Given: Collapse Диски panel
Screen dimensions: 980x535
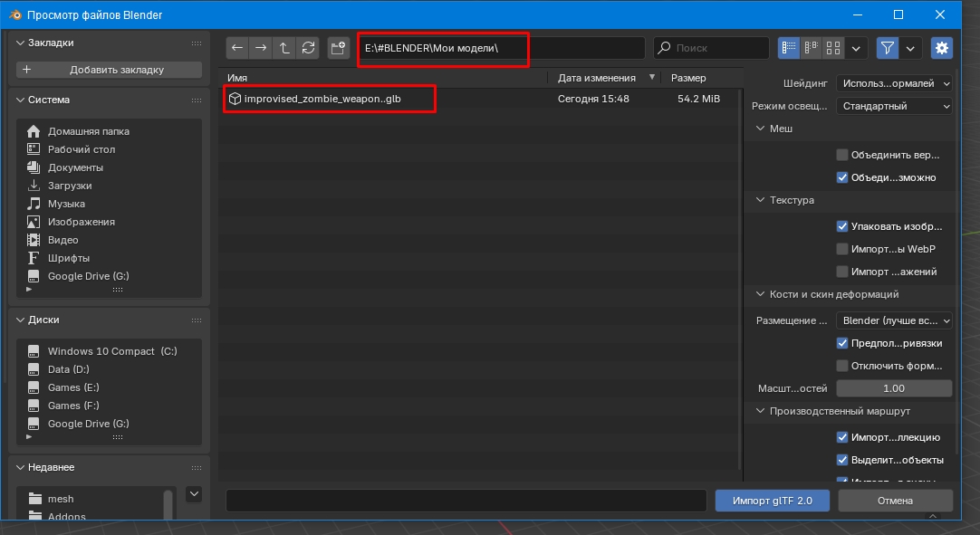Looking at the screenshot, I should pyautogui.click(x=20, y=320).
